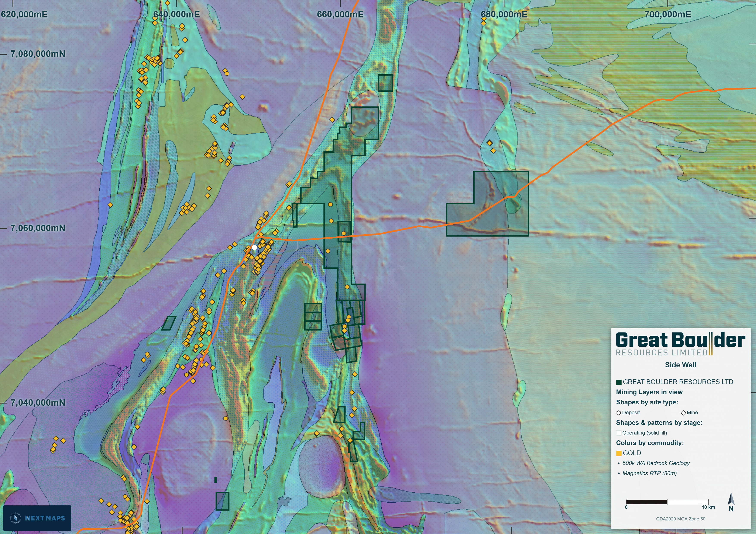Click the Mine diamond legend symbol
The image size is (756, 534).
coord(683,413)
